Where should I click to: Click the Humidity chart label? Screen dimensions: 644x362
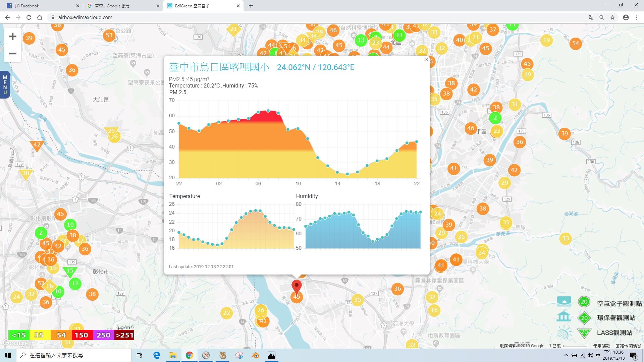[x=307, y=196]
